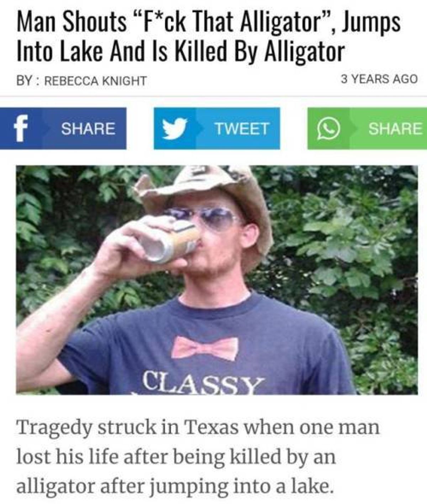
Task: Open the alligator article headline
Action: click(209, 36)
